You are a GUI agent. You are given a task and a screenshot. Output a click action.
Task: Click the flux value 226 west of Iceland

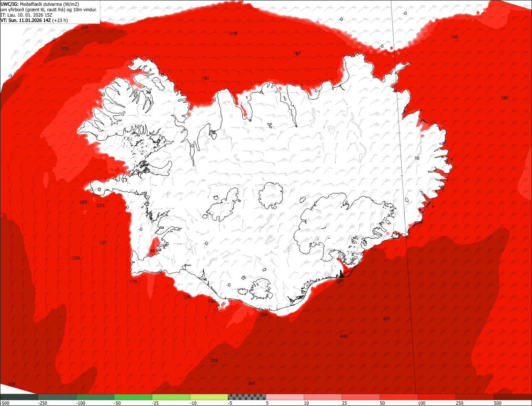click(x=76, y=258)
